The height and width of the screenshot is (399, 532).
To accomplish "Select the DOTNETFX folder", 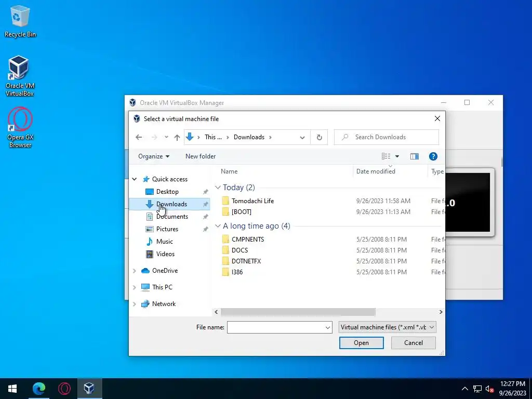I will pyautogui.click(x=246, y=261).
